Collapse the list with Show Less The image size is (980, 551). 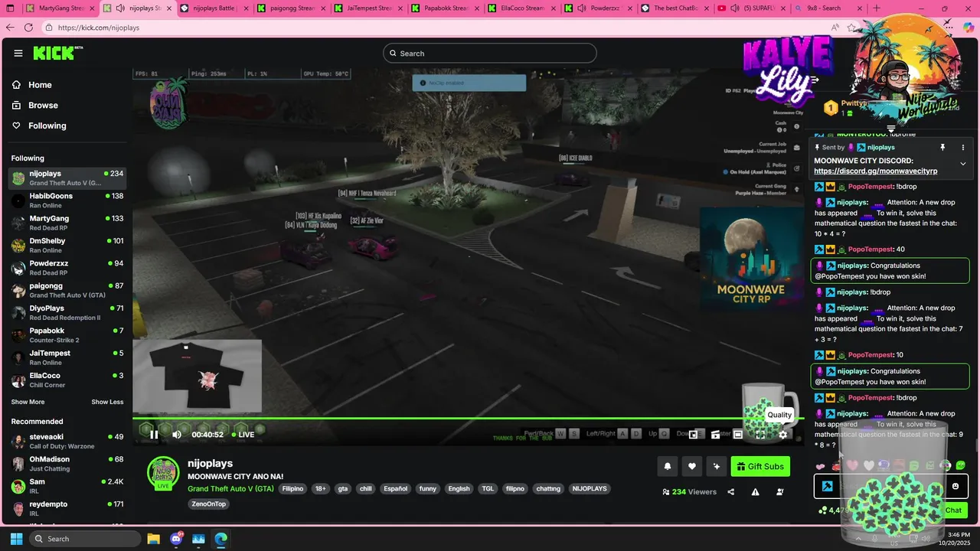107,402
